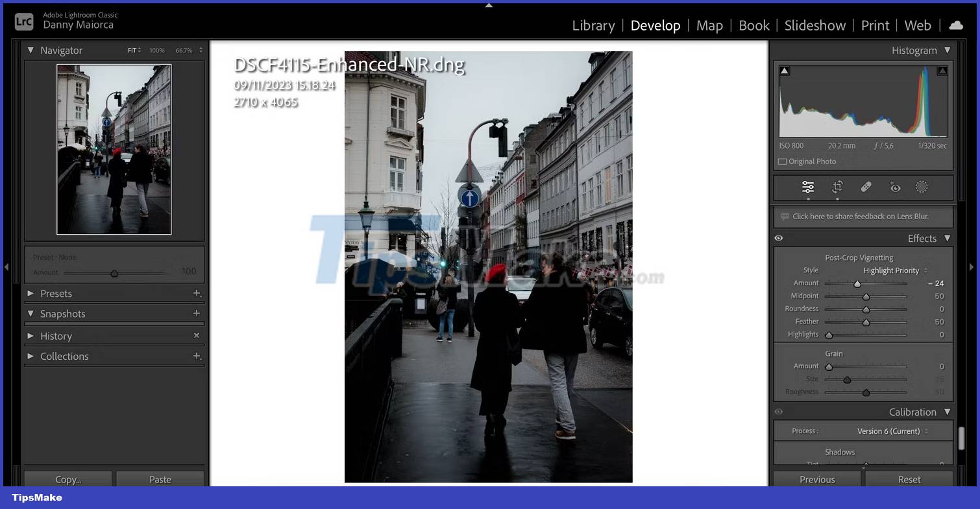Screen dimensions: 980x509
Task: Open the Masking tool
Action: (x=922, y=187)
